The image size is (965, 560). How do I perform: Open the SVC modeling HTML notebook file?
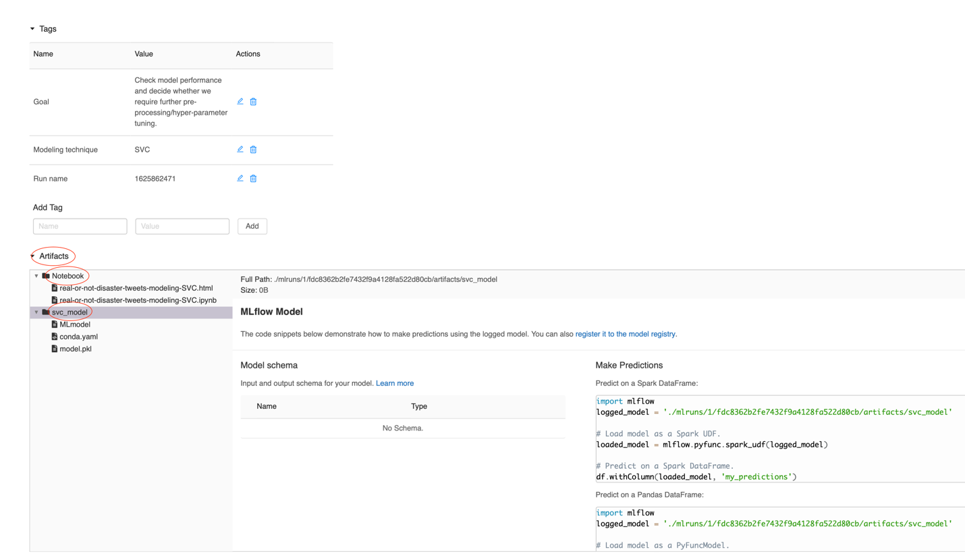pyautogui.click(x=136, y=288)
